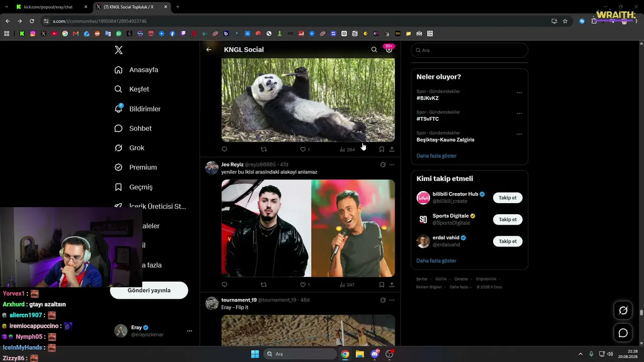This screenshot has height=362, width=644.
Task: Open Beşiktaş-Kauno Zalgiris trend
Action: (x=445, y=140)
